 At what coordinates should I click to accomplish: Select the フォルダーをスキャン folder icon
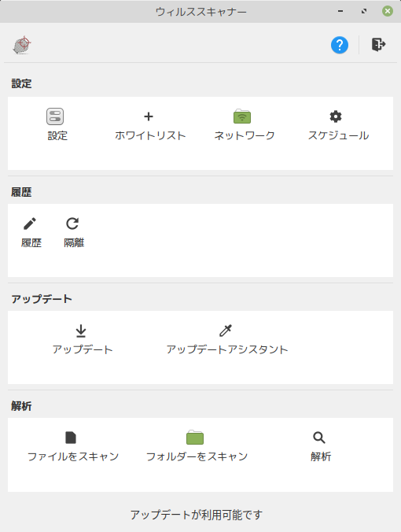point(195,438)
